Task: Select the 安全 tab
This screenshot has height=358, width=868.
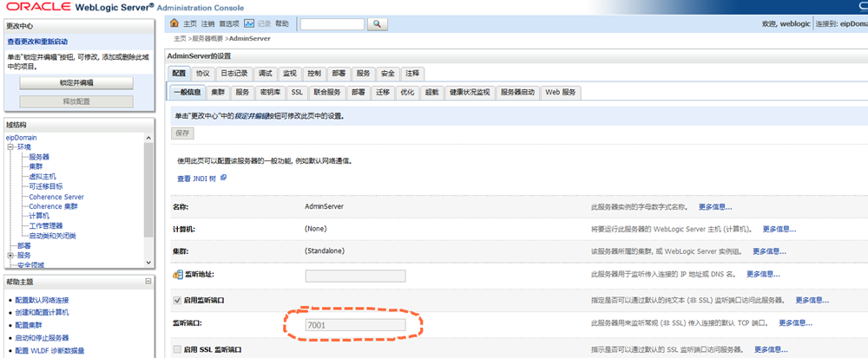Action: 388,74
